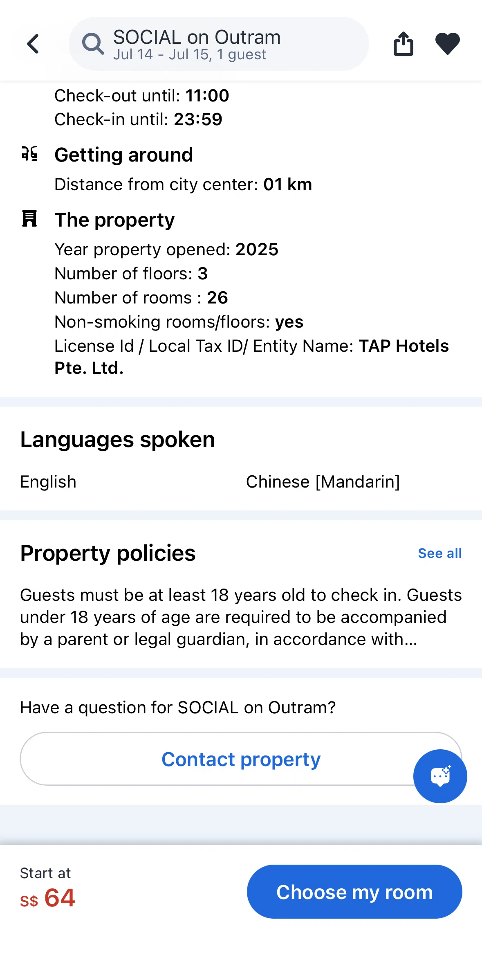Tap the back arrow icon

click(33, 44)
